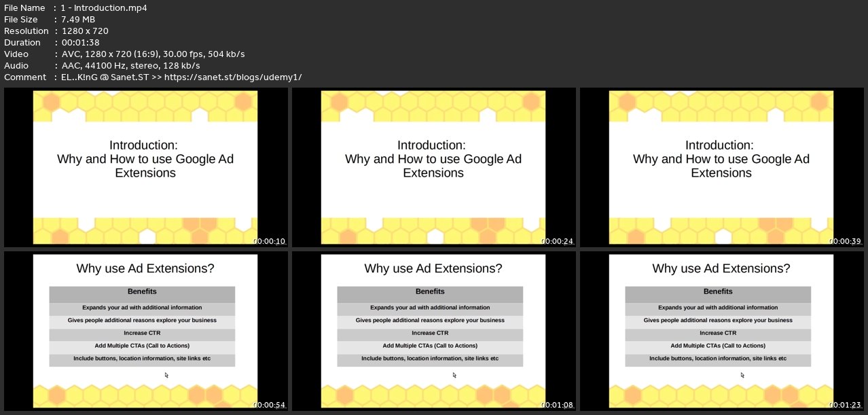Click the Video line starting with 'AVC'
868x415 pixels.
pos(153,54)
